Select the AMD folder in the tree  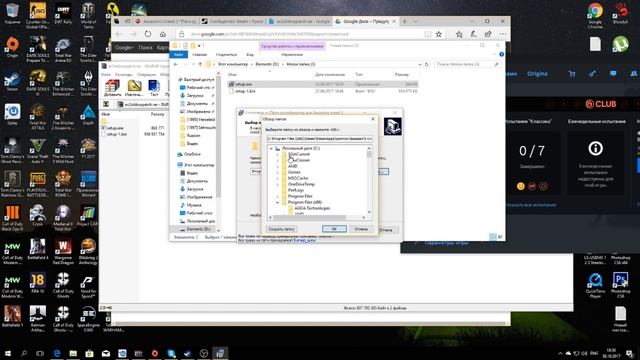coord(293,166)
